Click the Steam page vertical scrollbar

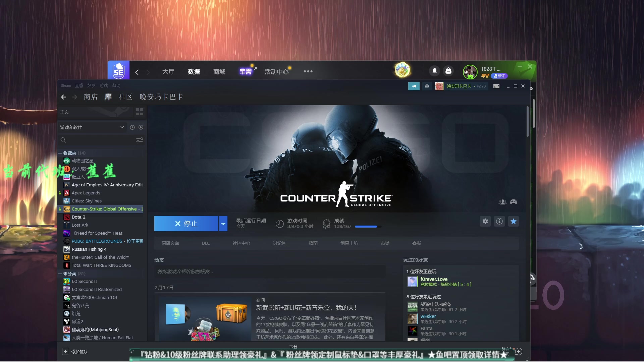[527, 121]
